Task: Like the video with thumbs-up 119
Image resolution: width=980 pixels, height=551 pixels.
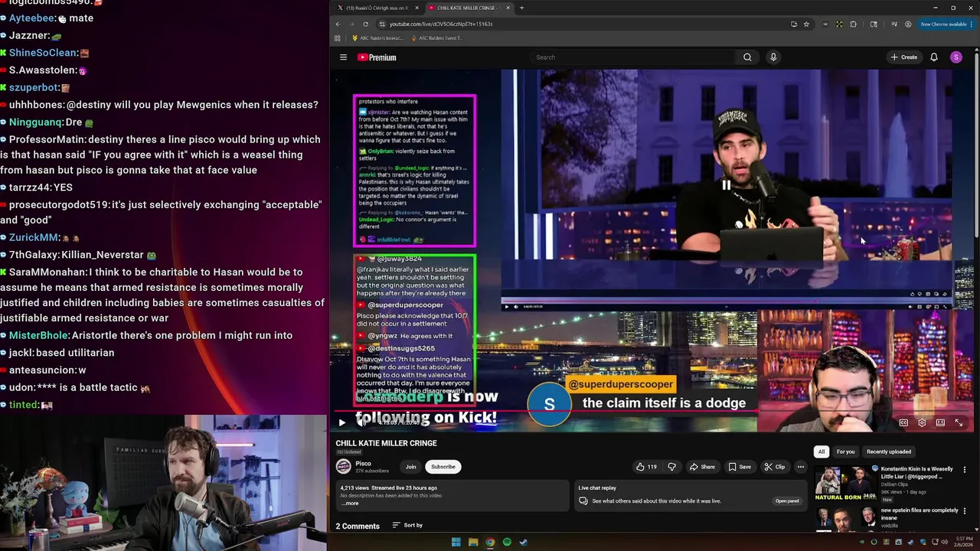Action: pos(647,467)
